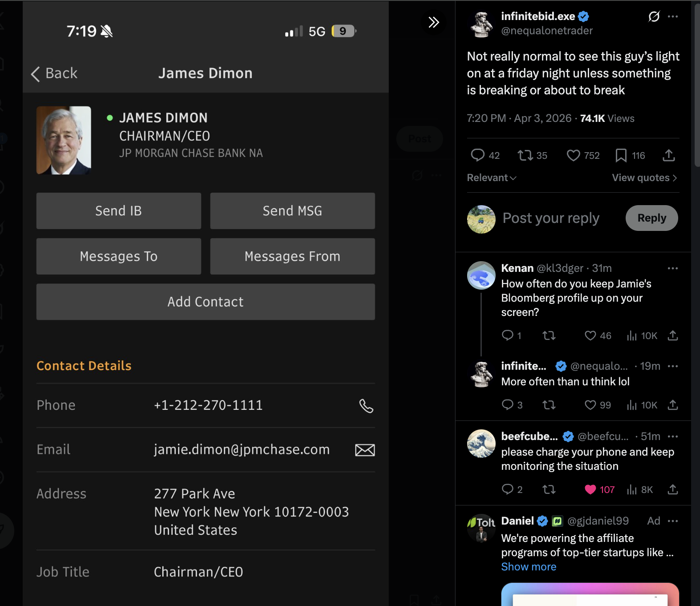
Task: Share the 'More often than u think lol' reply
Action: pos(673,405)
